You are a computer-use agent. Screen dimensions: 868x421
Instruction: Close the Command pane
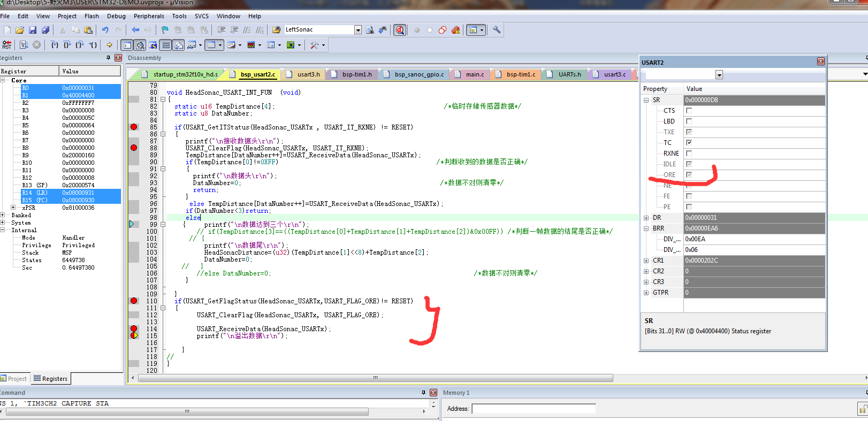tap(433, 393)
